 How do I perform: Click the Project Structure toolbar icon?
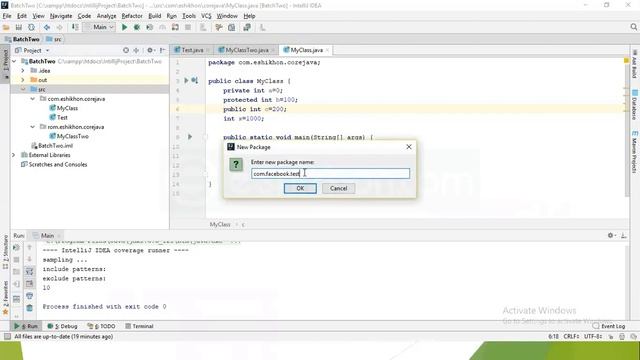[x=231, y=27]
